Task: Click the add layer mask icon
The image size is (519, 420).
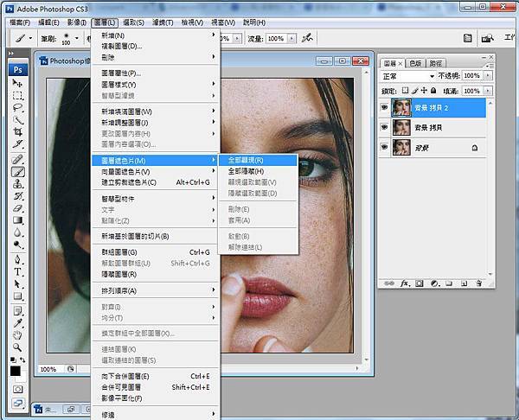Action: pyautogui.click(x=420, y=283)
